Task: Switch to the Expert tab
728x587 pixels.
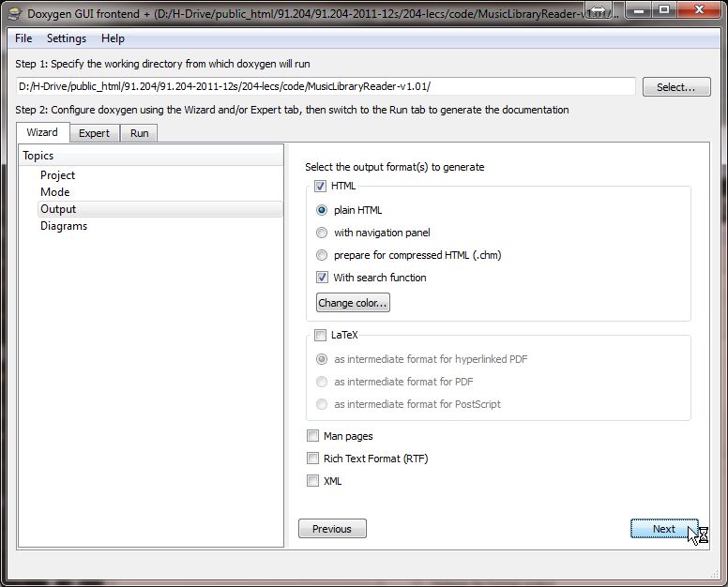Action: point(94,134)
